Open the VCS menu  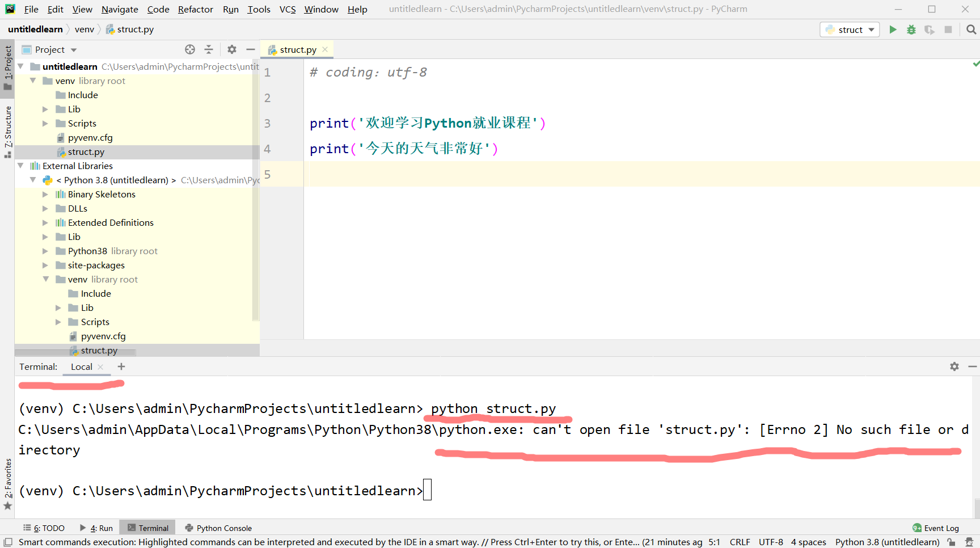pos(288,9)
